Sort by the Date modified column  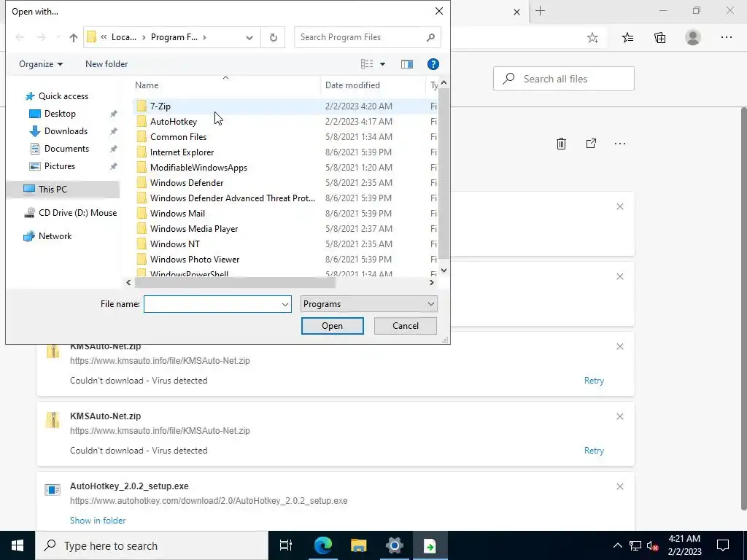coord(373,85)
